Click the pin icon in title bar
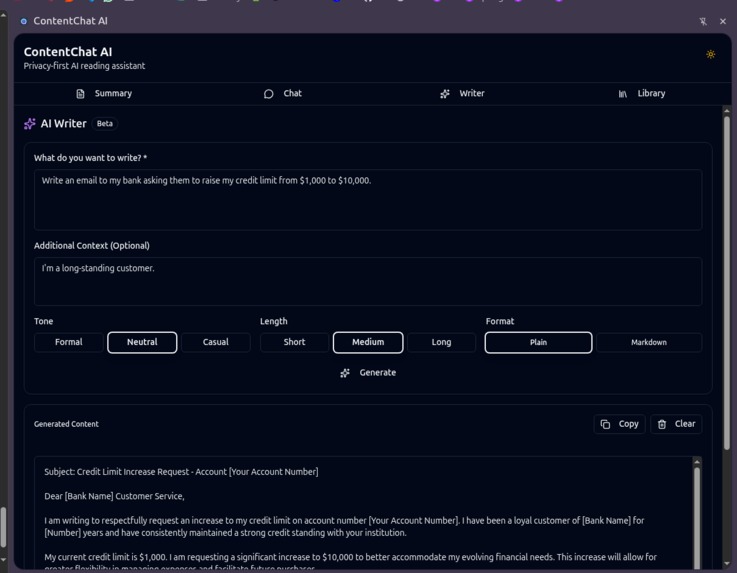The height and width of the screenshot is (573, 737). [x=703, y=21]
